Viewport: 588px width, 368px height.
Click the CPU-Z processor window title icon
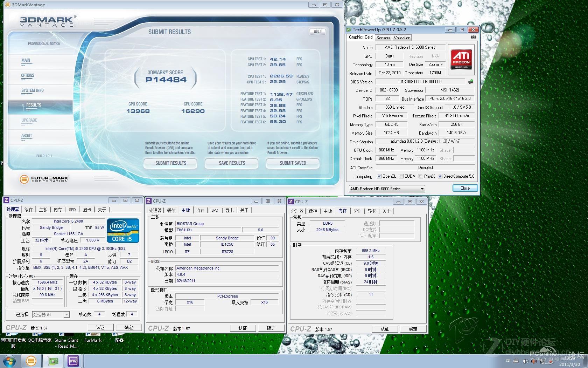(6, 200)
